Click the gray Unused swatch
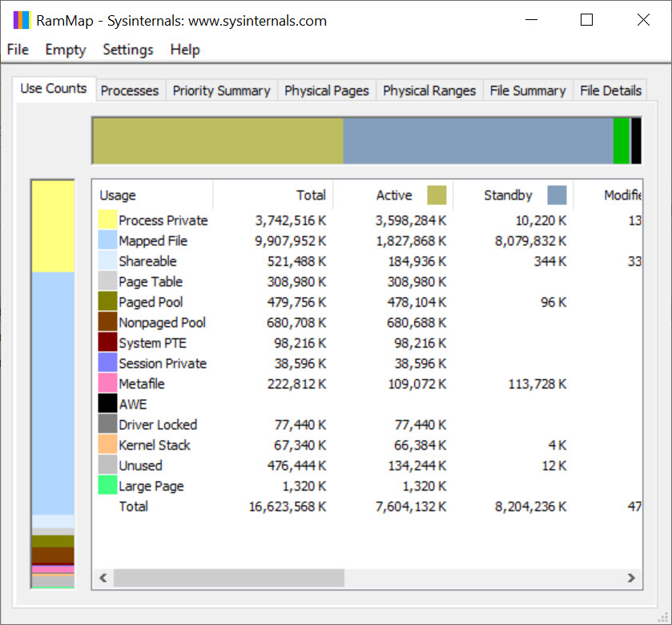Screen dimensions: 672x625 pos(107,465)
